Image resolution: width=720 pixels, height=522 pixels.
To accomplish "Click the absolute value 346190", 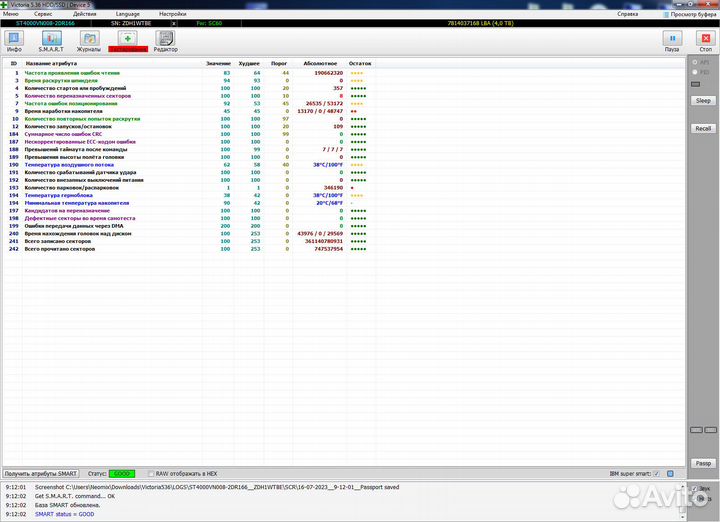I will tap(333, 188).
